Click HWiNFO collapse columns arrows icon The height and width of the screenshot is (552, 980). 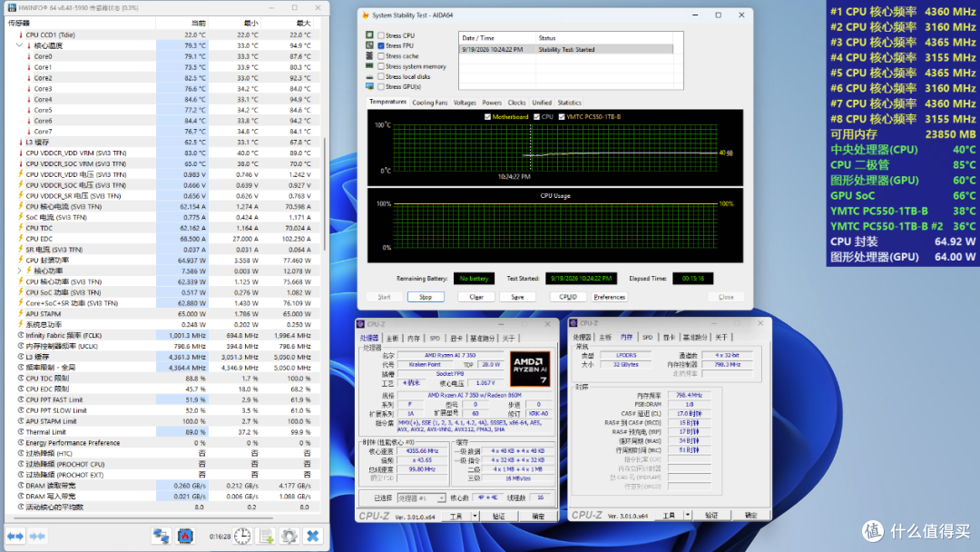tap(37, 536)
